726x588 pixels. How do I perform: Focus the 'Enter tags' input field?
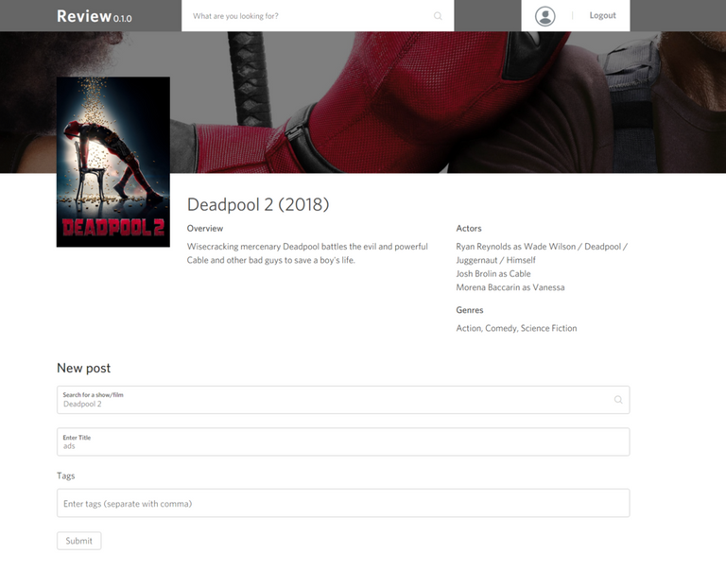pyautogui.click(x=343, y=503)
